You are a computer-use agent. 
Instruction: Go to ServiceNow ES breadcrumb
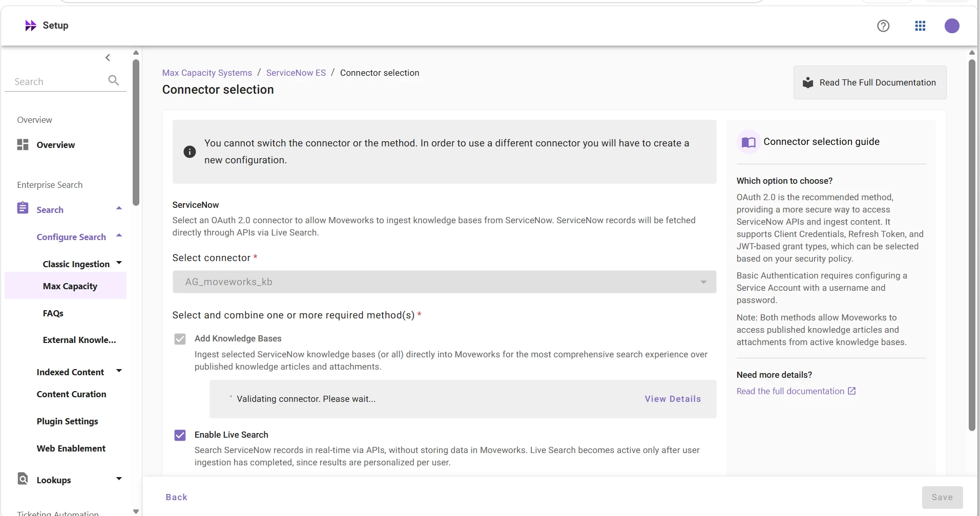[296, 73]
